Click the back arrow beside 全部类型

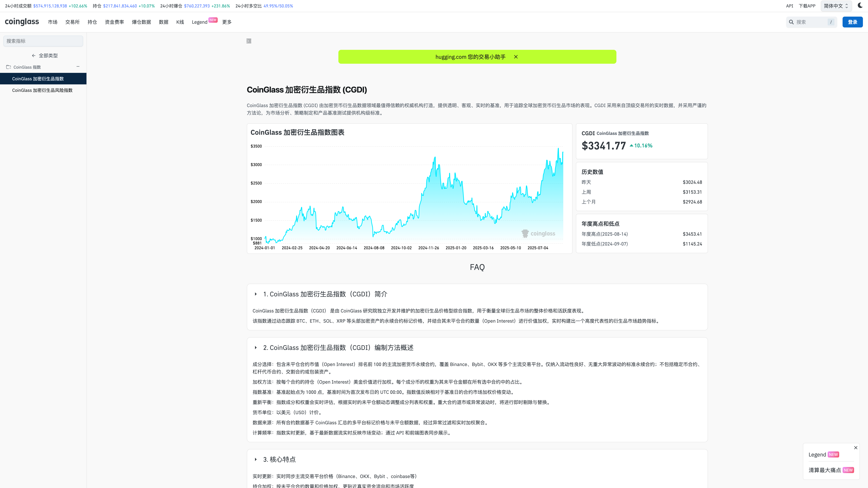tap(34, 56)
